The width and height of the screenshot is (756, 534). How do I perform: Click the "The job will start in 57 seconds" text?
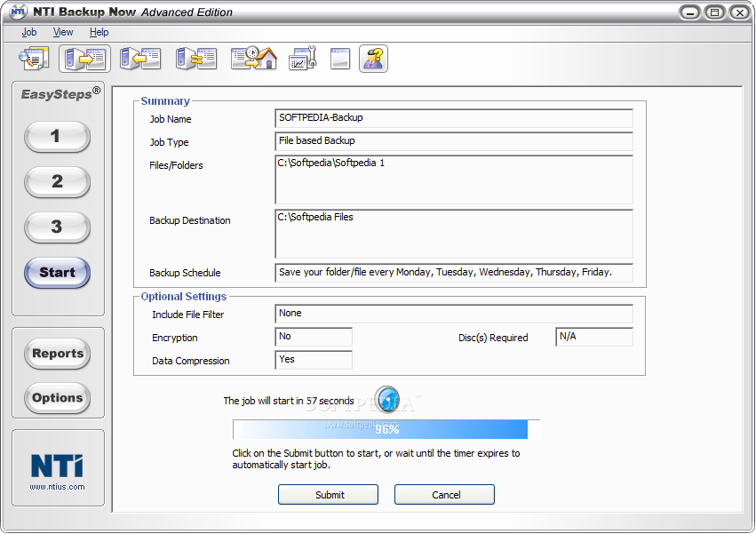tap(289, 401)
